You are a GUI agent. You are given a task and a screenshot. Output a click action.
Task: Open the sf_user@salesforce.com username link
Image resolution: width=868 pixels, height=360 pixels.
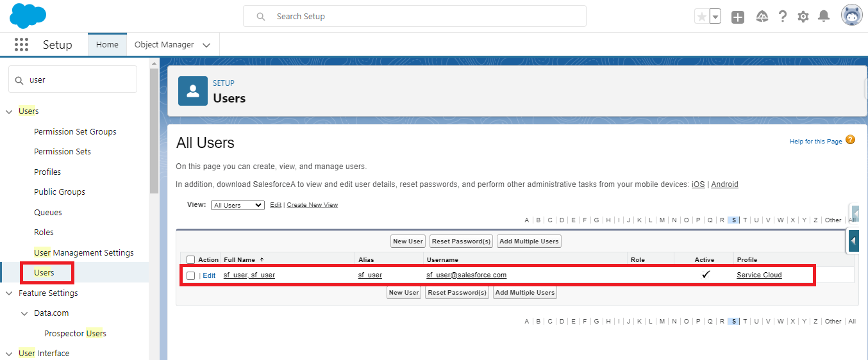467,275
